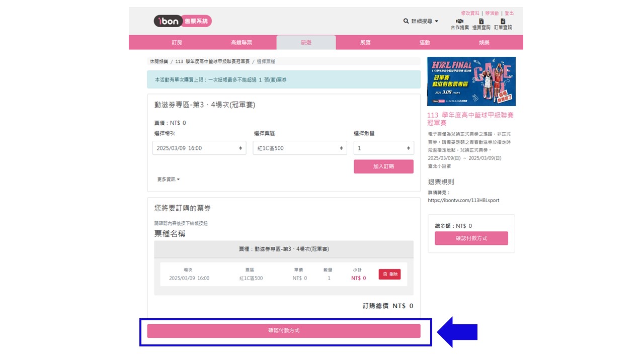Click the 登出 logout link
644x362 pixels.
click(x=509, y=13)
